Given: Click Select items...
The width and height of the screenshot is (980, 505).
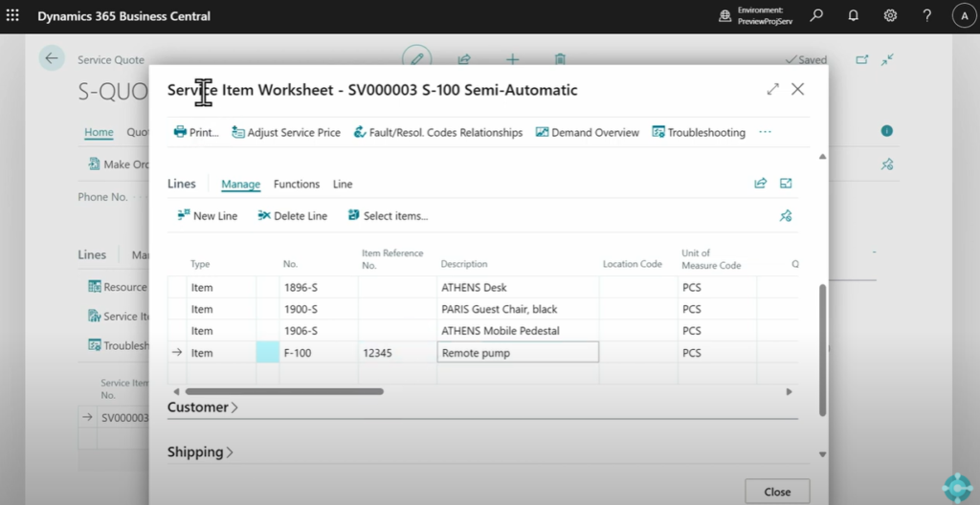Looking at the screenshot, I should (389, 215).
